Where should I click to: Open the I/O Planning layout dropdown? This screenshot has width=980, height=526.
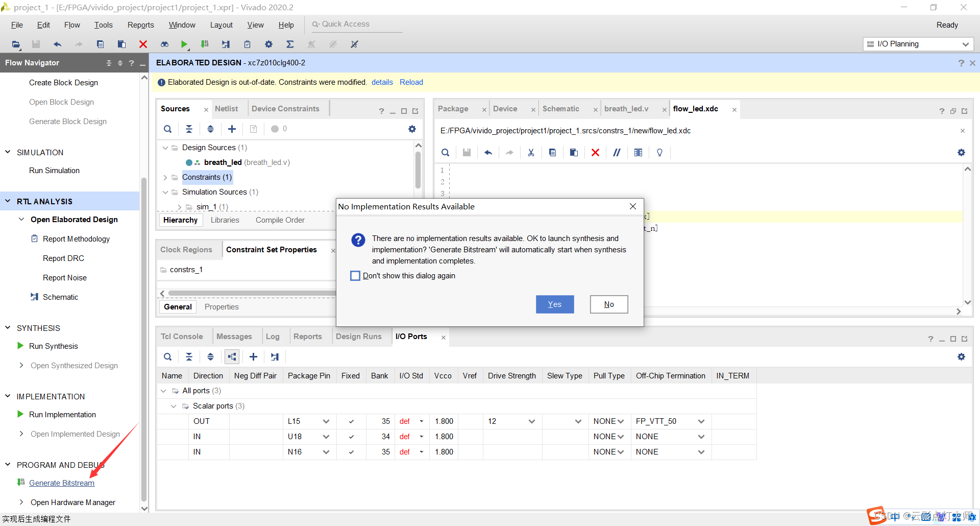pyautogui.click(x=918, y=44)
